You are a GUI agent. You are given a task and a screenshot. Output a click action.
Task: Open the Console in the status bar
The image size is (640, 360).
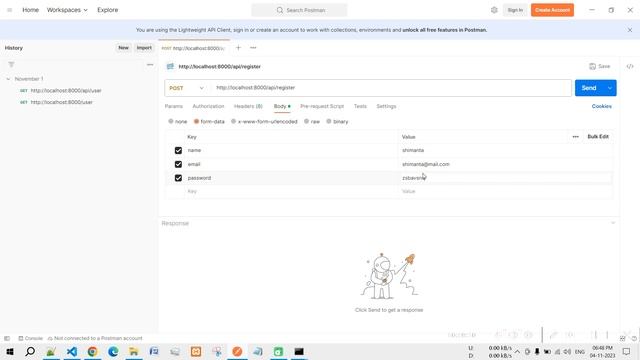[31, 338]
